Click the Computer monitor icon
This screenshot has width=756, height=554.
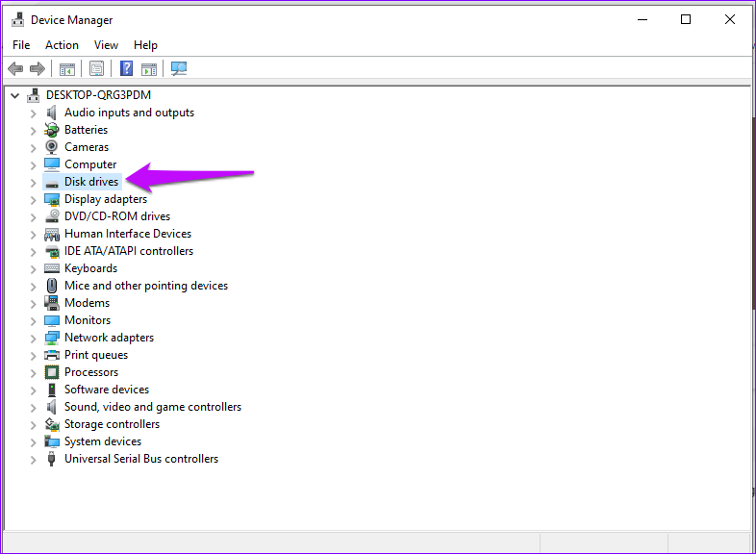click(x=52, y=164)
